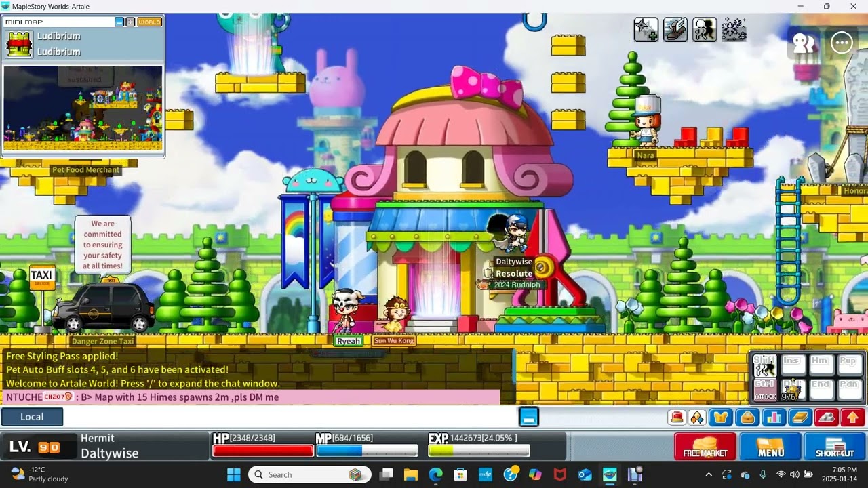The height and width of the screenshot is (488, 868).
Task: Click the MapleStory taskbar icon
Action: coord(610,474)
